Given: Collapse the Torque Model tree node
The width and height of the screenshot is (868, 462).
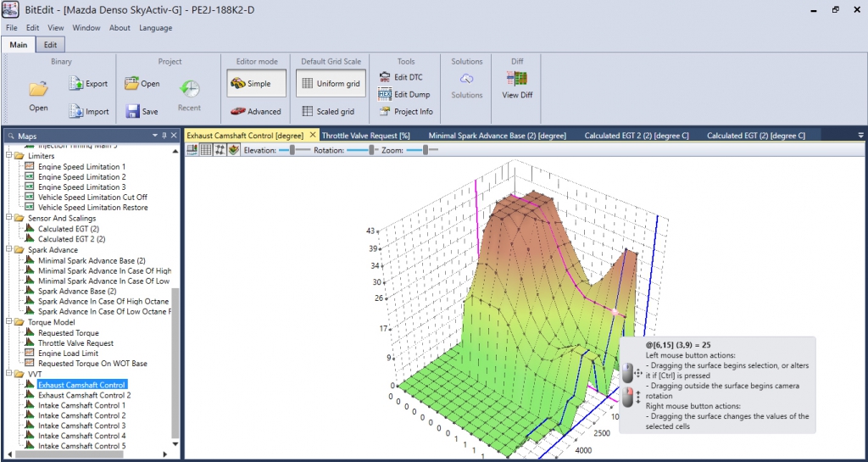Looking at the screenshot, I should (8, 322).
